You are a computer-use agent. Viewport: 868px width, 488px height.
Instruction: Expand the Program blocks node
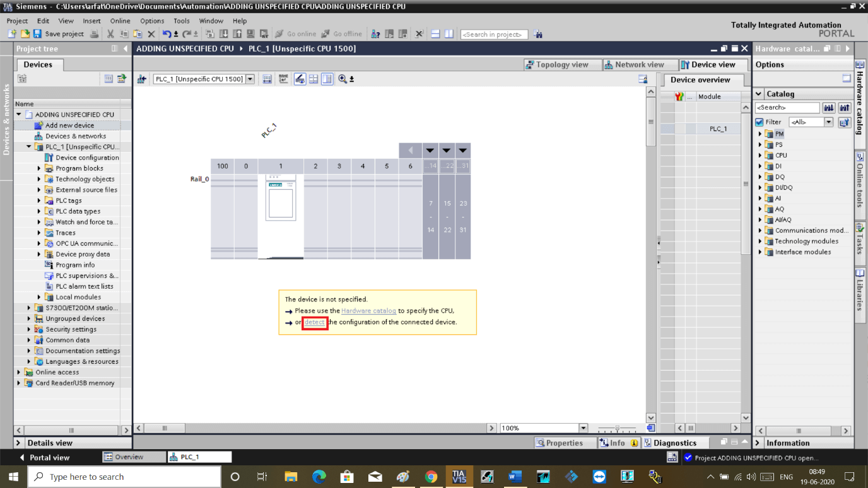(39, 168)
